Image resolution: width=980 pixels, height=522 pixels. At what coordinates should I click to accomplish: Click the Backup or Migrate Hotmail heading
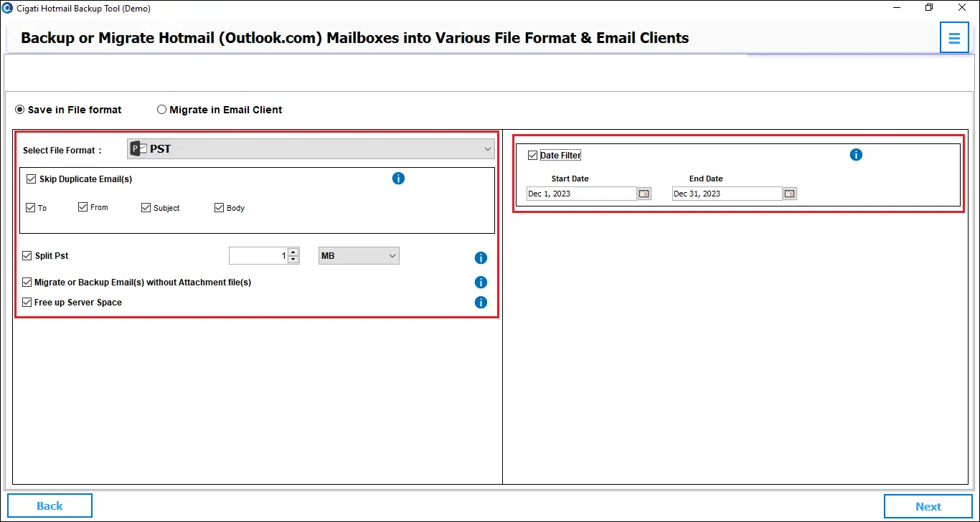click(355, 38)
